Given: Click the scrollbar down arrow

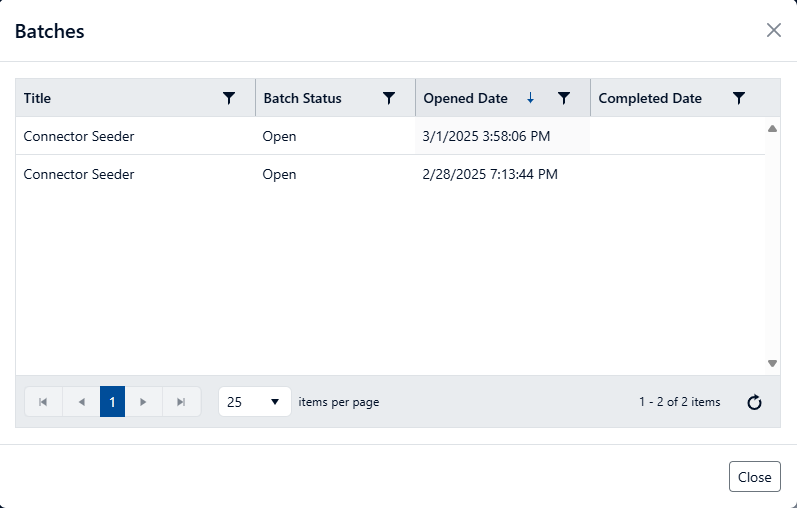Looking at the screenshot, I should click(x=772, y=363).
